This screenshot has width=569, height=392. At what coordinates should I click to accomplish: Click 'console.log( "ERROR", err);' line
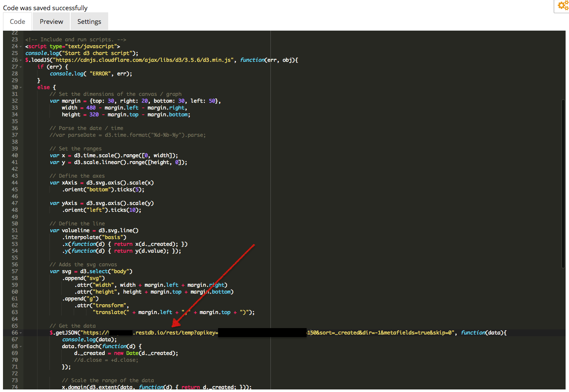91,74
